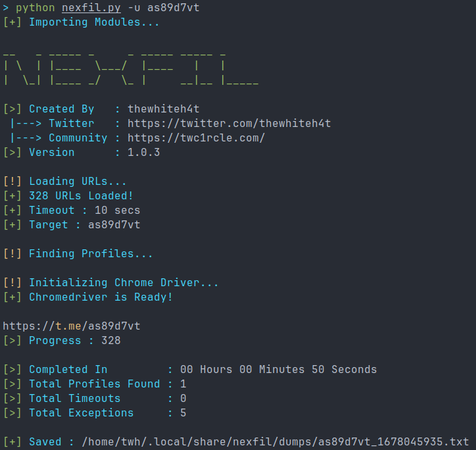The height and width of the screenshot is (450, 476).
Task: Click the 'Finding Profiles...' status line
Action: pyautogui.click(x=78, y=254)
